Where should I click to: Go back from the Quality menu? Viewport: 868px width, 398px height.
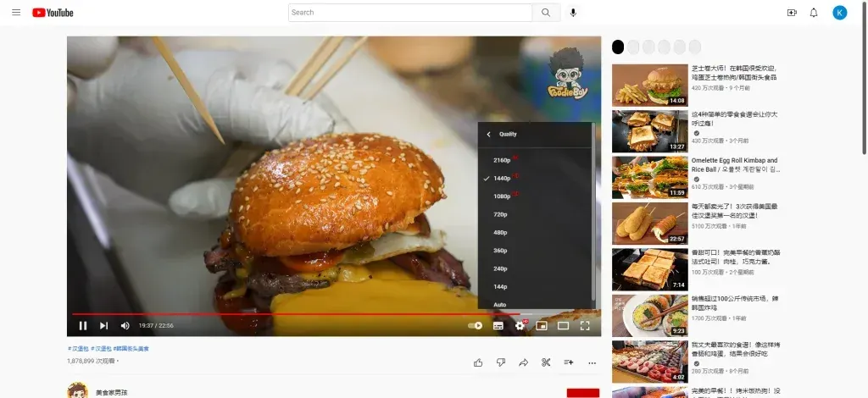click(489, 135)
